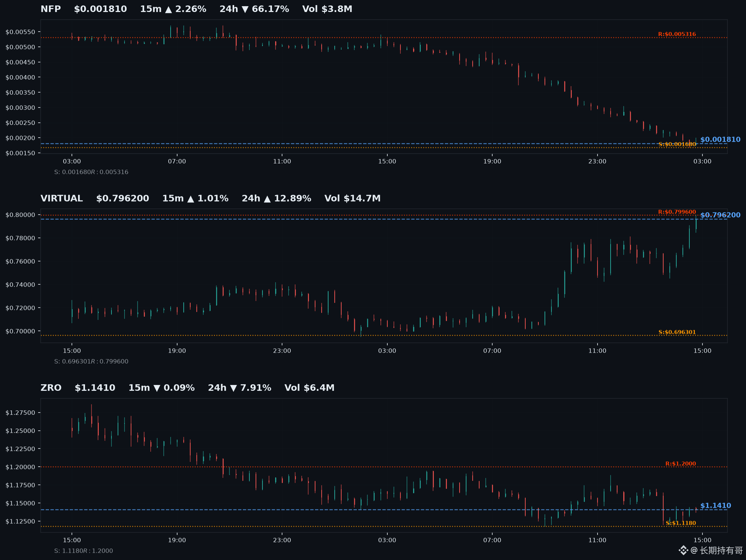Select the $1.12500 y-axis label
Screen dimensions: 746x560
tap(20, 522)
